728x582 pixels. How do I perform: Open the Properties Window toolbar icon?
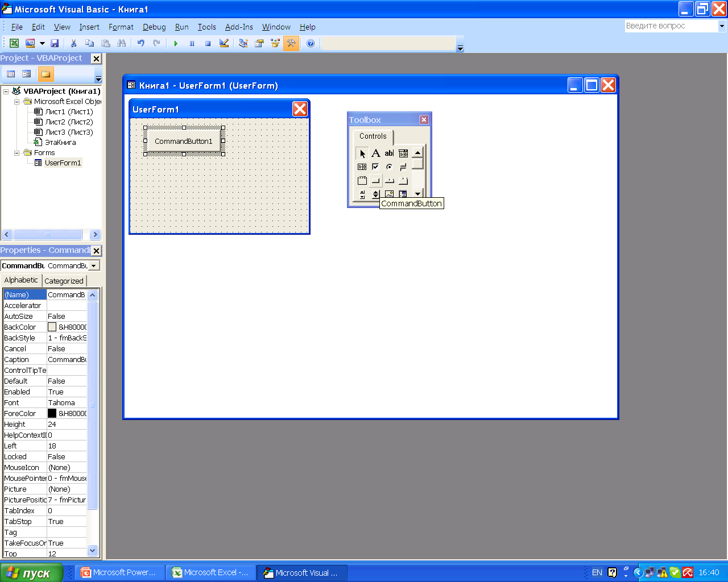click(259, 43)
